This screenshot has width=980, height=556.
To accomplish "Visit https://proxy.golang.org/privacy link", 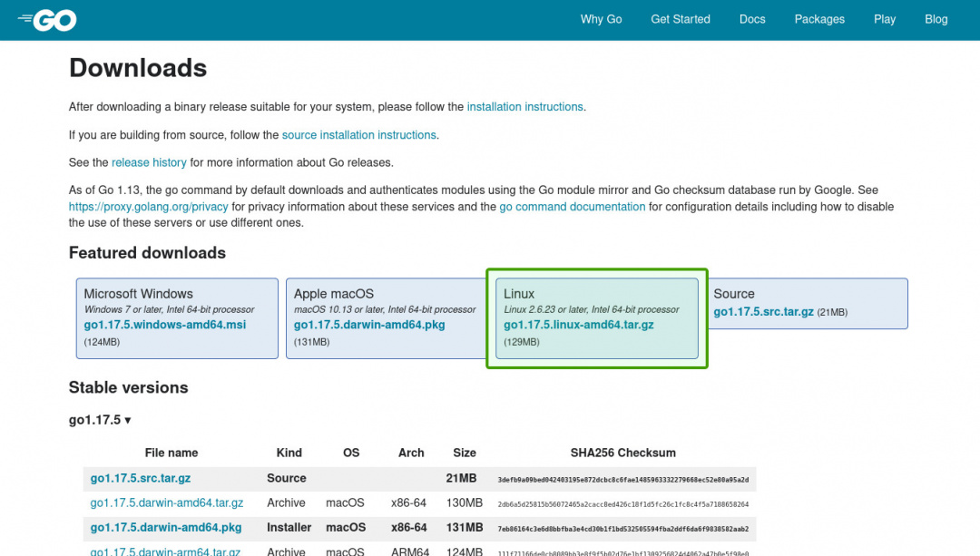I will [148, 207].
